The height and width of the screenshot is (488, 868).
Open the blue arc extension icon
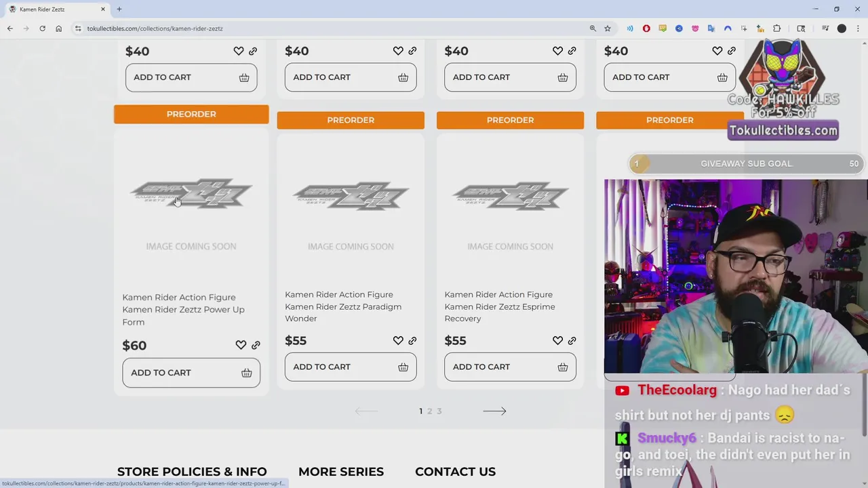(x=728, y=28)
